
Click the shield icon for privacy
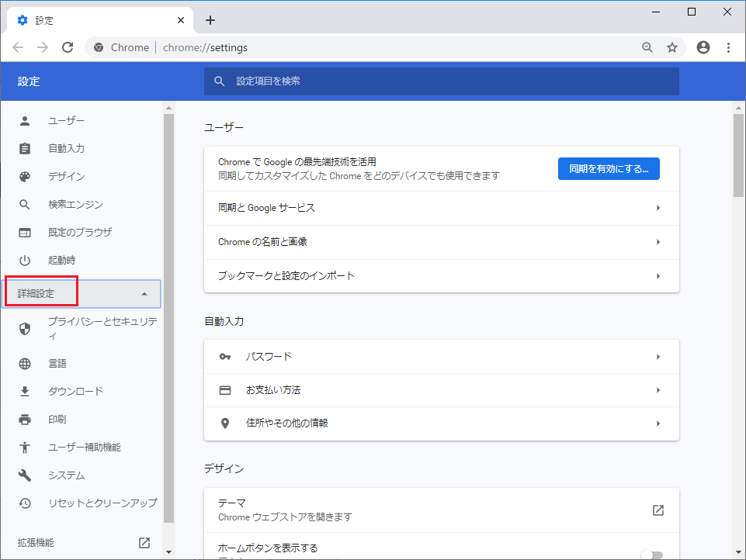(x=25, y=329)
